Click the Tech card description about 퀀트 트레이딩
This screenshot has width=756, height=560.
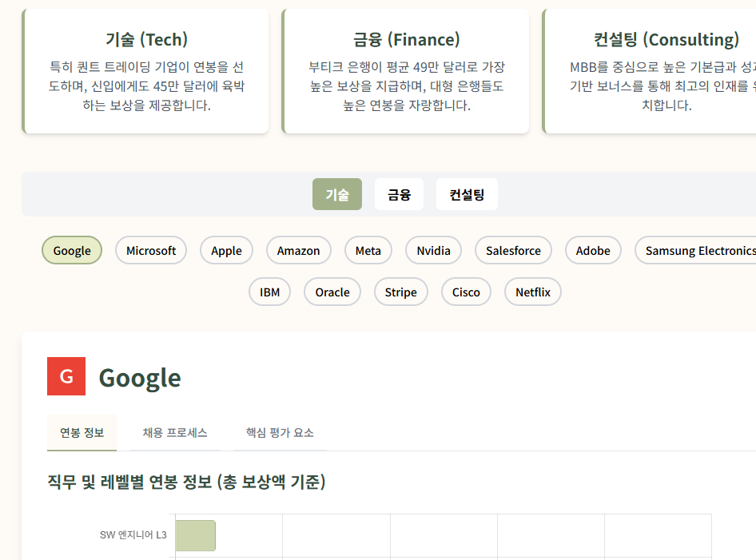click(x=146, y=85)
